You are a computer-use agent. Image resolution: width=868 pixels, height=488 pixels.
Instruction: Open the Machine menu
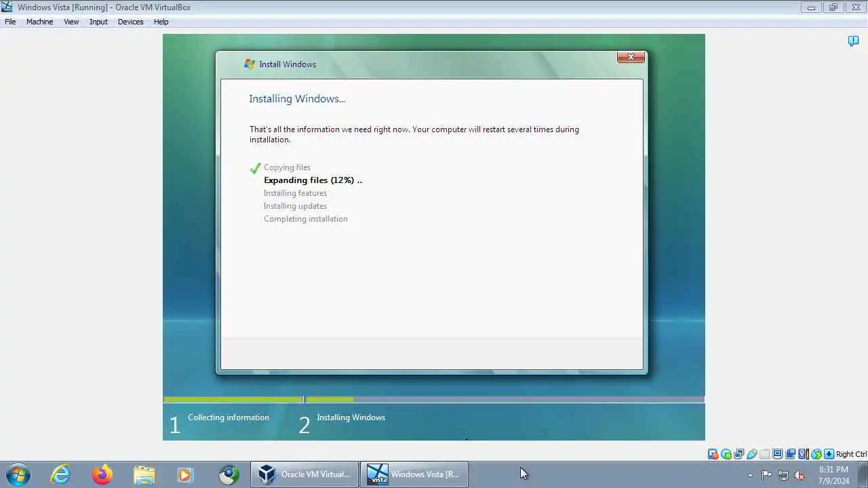39,22
